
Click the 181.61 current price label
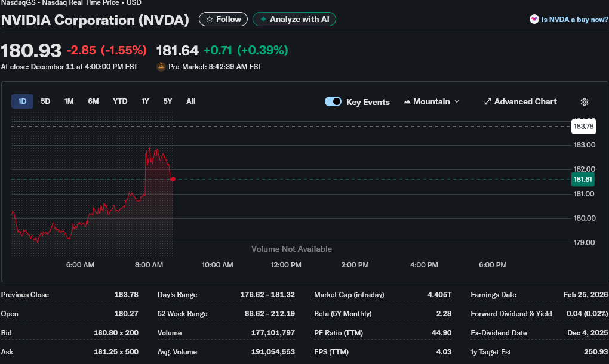[x=583, y=179]
